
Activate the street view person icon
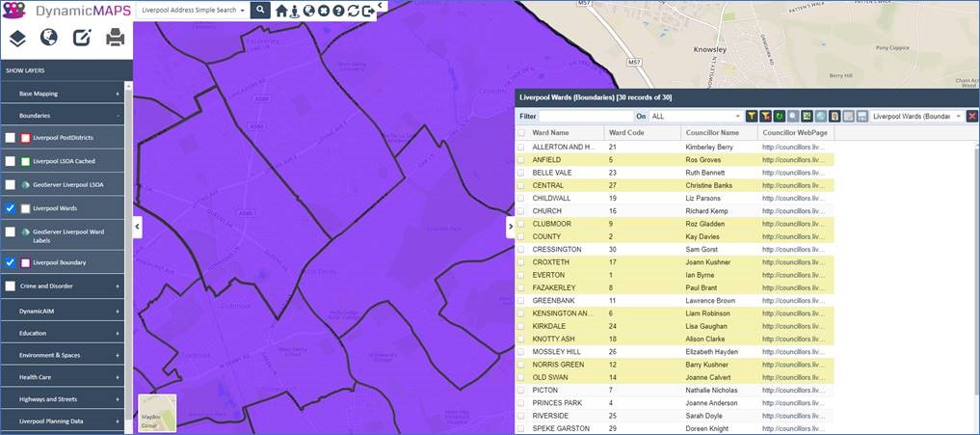295,11
